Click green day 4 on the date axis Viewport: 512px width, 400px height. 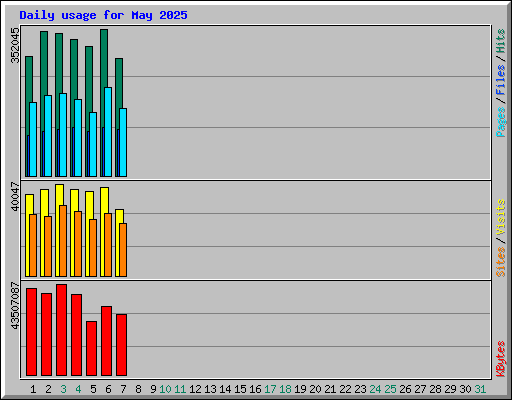click(x=78, y=389)
